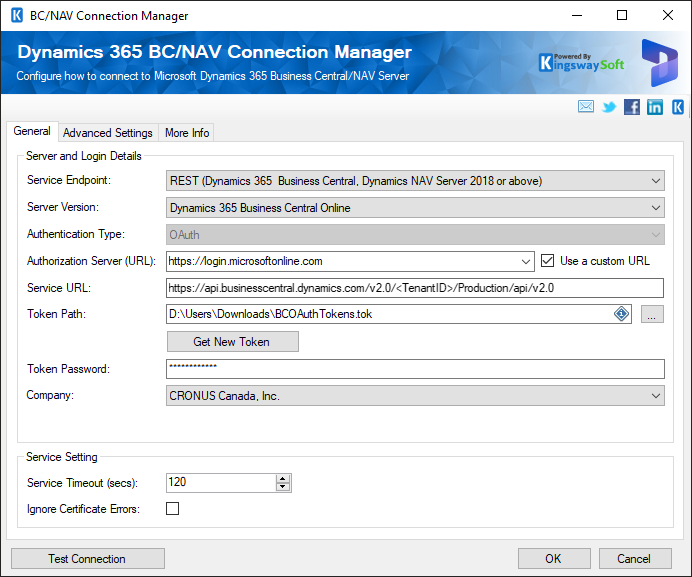
Task: Click into the Service URL field
Action: [x=415, y=288]
